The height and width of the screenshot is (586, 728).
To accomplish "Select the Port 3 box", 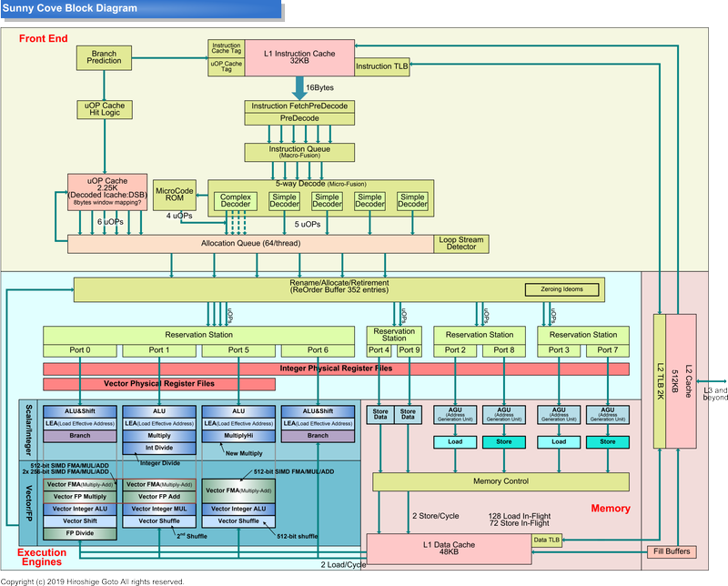I will pos(559,350).
